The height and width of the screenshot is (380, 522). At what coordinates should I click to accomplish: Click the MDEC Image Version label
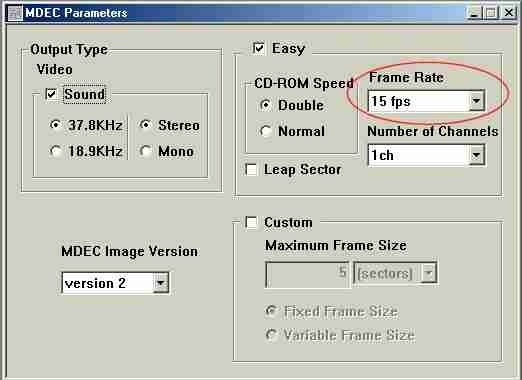tap(129, 251)
